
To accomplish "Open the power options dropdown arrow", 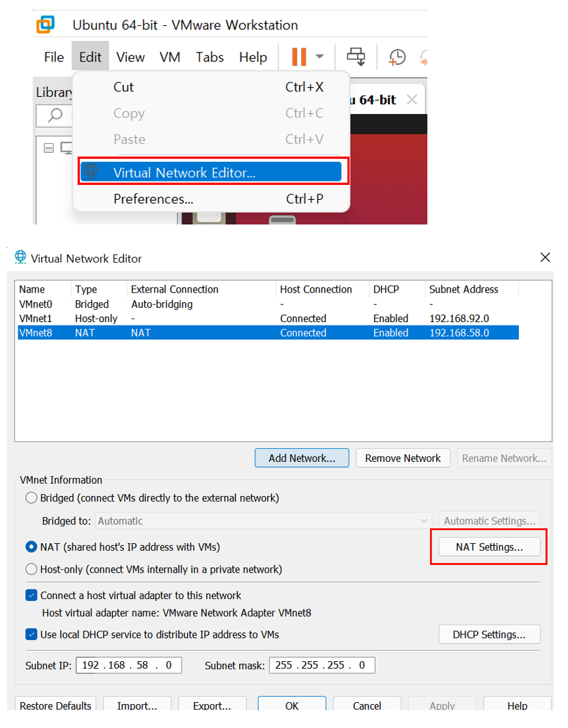I will tap(319, 57).
